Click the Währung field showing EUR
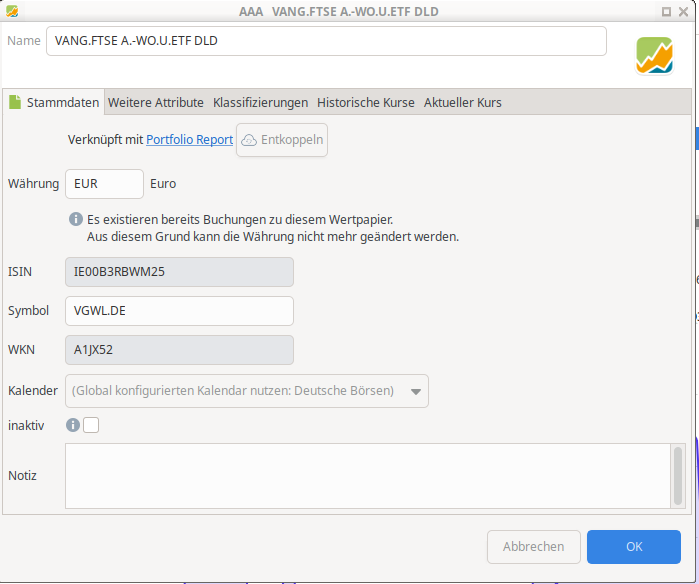 (104, 184)
